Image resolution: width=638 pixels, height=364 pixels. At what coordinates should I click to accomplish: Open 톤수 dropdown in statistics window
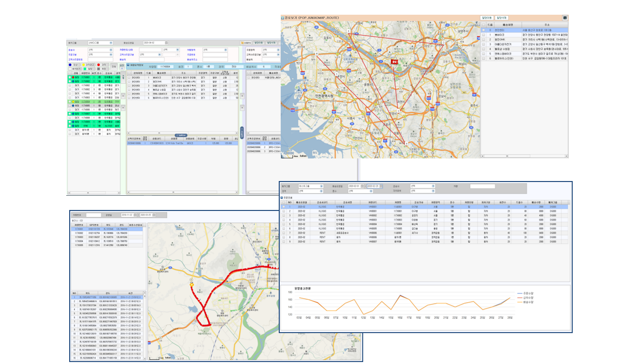(x=361, y=191)
